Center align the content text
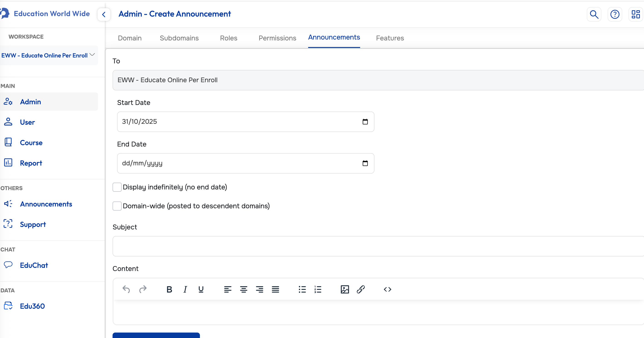This screenshot has height=338, width=644. click(x=243, y=289)
